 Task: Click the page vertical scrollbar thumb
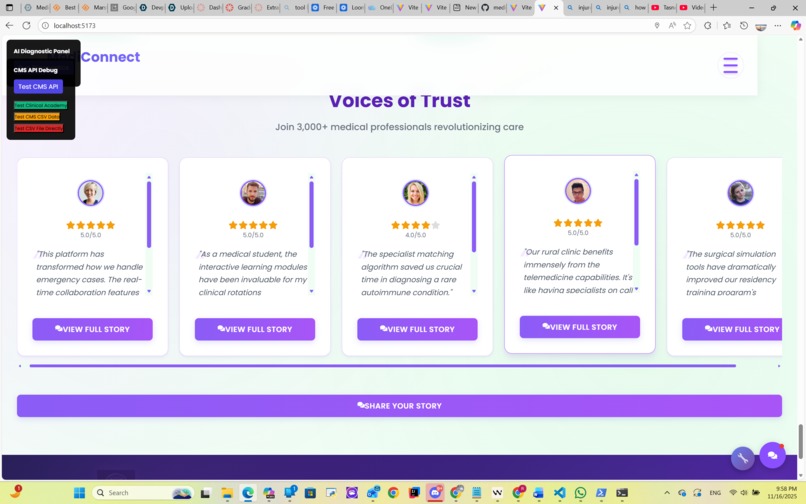tap(800, 441)
